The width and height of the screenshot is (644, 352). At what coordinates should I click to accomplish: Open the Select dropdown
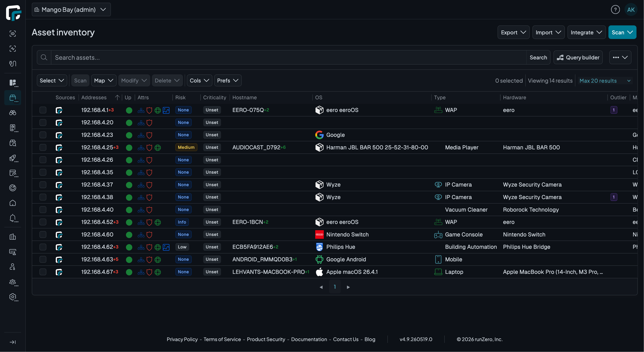(52, 80)
